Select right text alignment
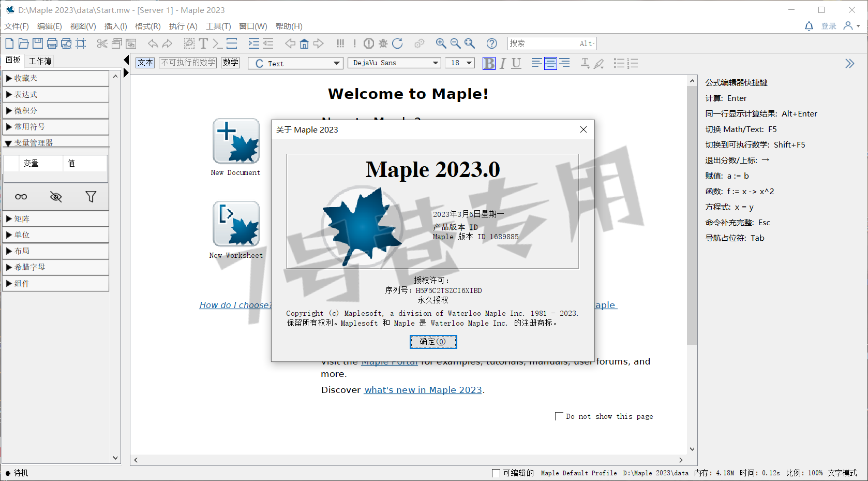 coord(564,63)
